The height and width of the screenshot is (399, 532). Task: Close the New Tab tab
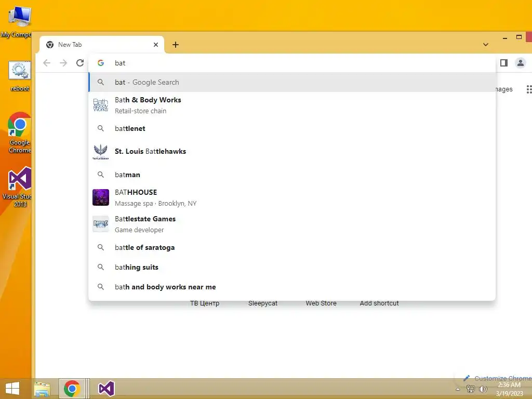(x=156, y=45)
